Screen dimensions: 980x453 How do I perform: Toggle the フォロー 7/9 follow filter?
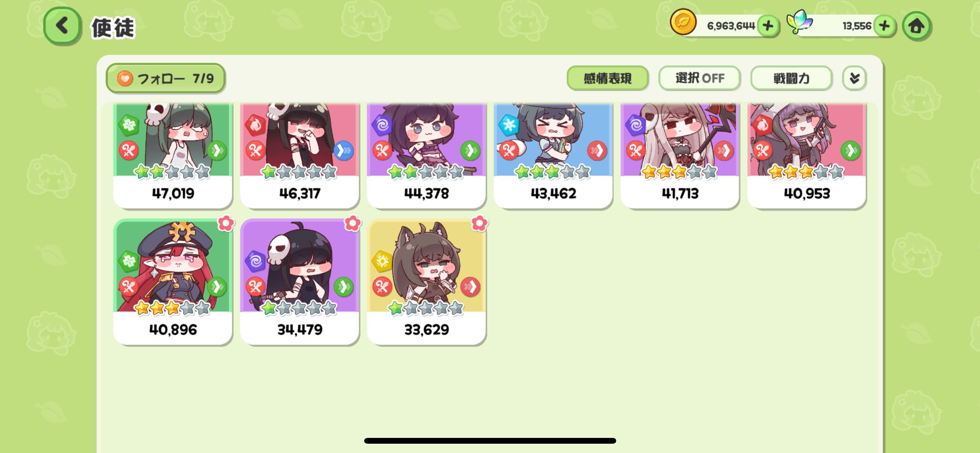pyautogui.click(x=166, y=79)
